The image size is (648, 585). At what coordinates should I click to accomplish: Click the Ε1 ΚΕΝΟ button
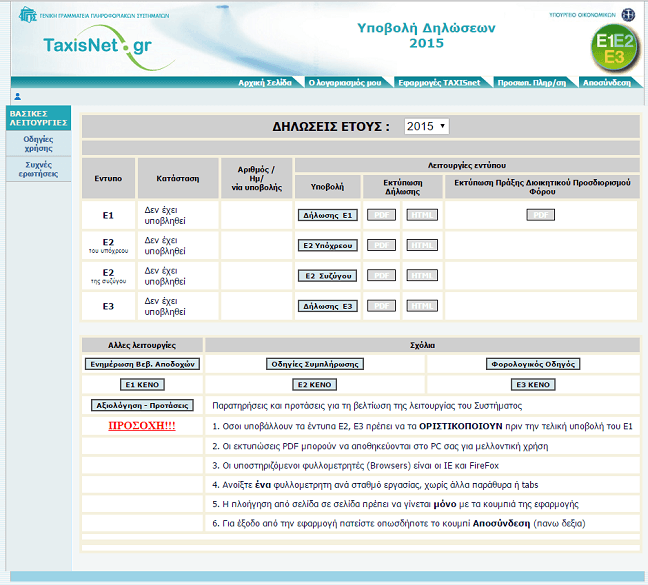(142, 385)
